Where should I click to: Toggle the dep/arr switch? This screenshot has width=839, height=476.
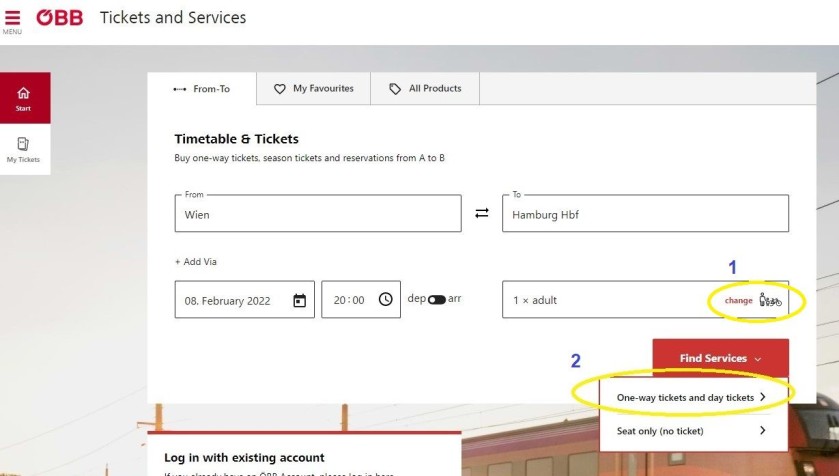pyautogui.click(x=437, y=300)
